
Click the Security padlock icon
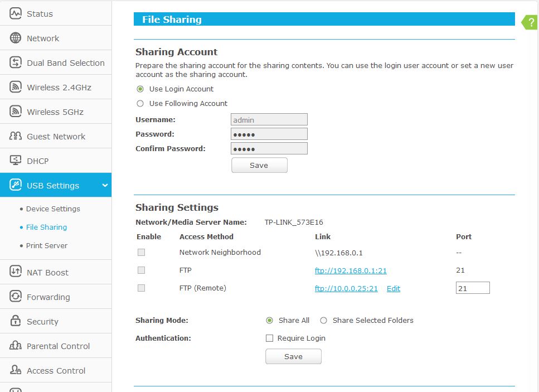(16, 321)
